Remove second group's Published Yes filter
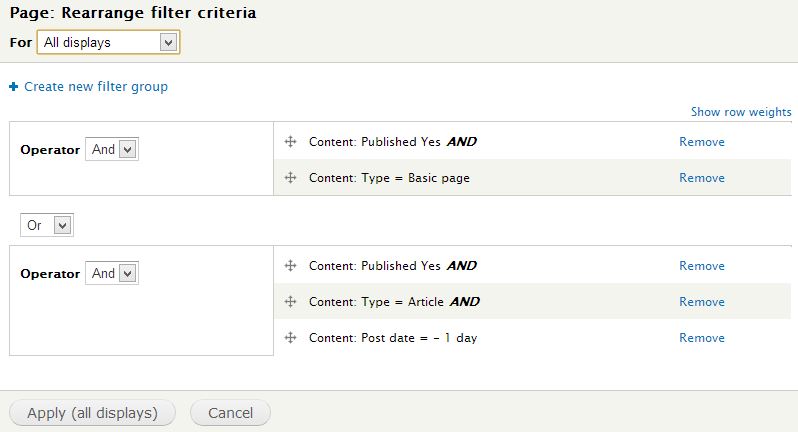Screen dimensions: 798x432 [x=702, y=266]
